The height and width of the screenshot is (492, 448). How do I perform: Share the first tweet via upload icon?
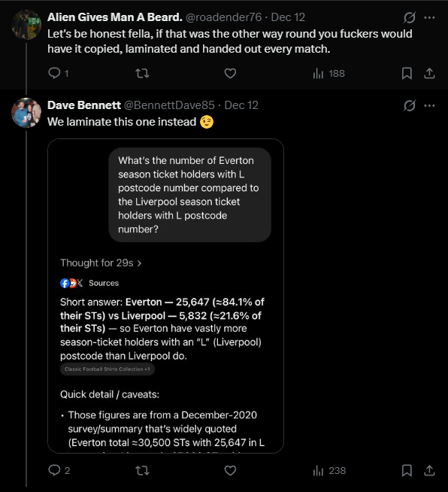click(x=429, y=74)
